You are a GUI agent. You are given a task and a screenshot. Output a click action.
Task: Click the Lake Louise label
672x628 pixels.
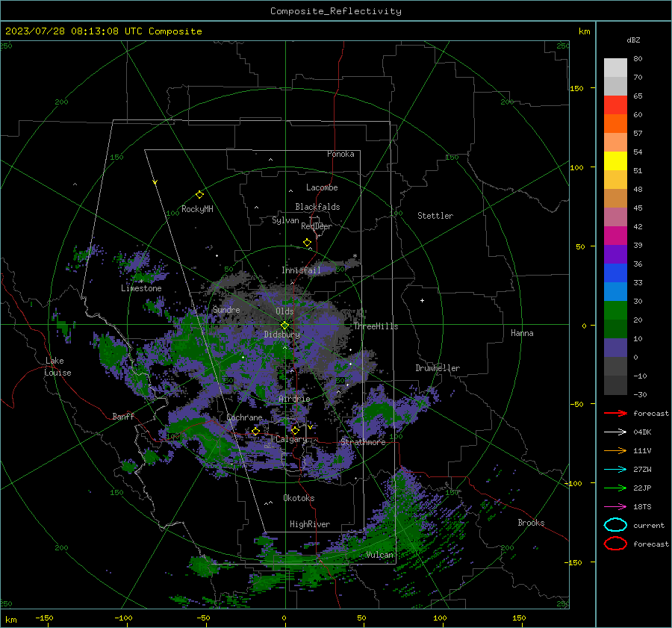click(57, 367)
